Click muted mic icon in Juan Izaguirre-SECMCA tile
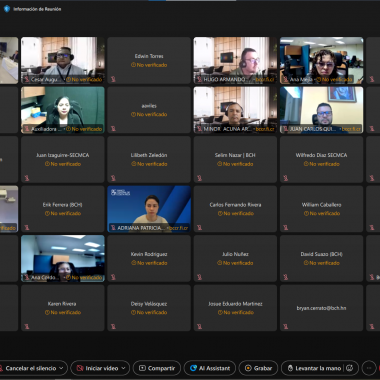The image size is (380, 380). 27,178
